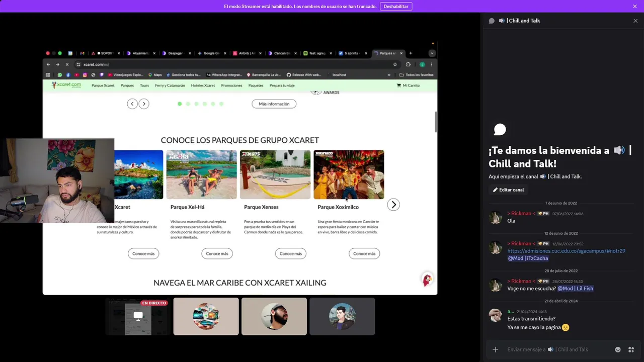
Task: Click browser back arrow in streamed Chrome
Action: click(x=48, y=64)
